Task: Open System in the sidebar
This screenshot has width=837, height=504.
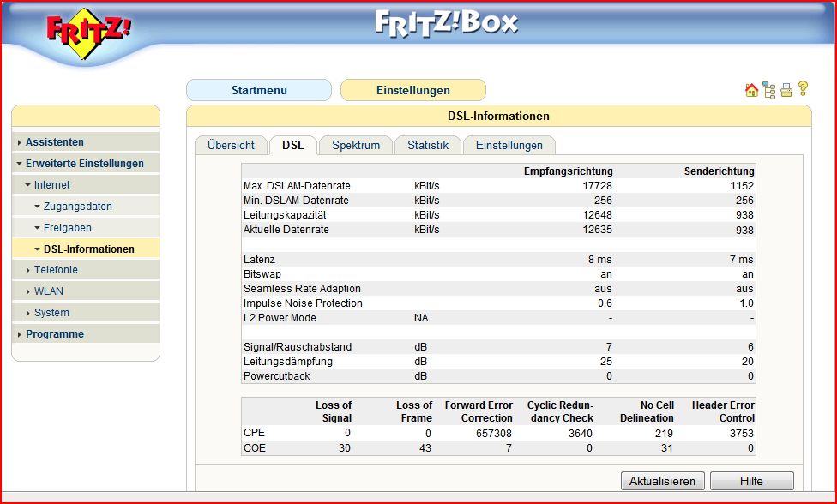Action: tap(51, 313)
